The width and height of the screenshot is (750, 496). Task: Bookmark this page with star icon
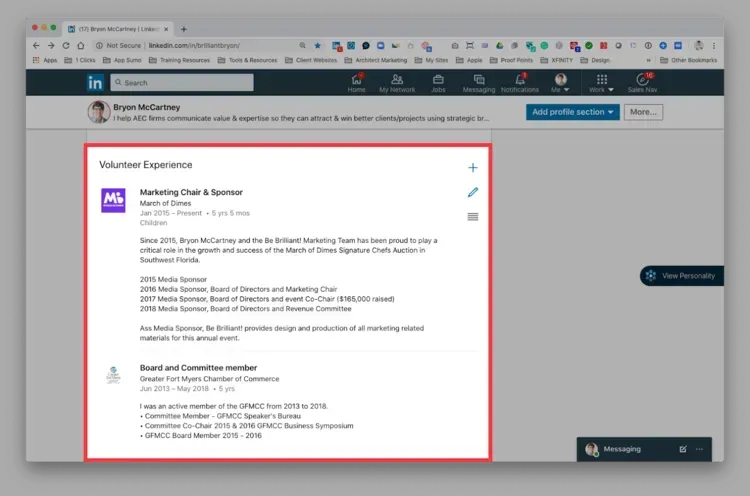pos(318,45)
